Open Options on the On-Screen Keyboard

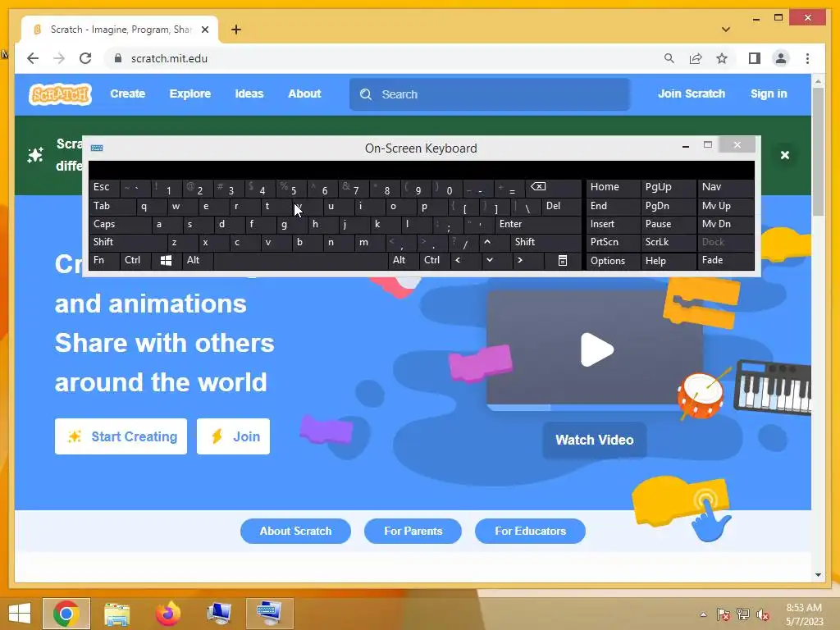coord(612,260)
